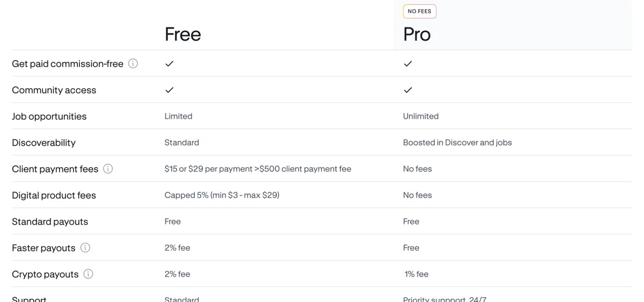Click '2% fee' in Crypto payouts row
The width and height of the screenshot is (644, 302).
(x=178, y=274)
